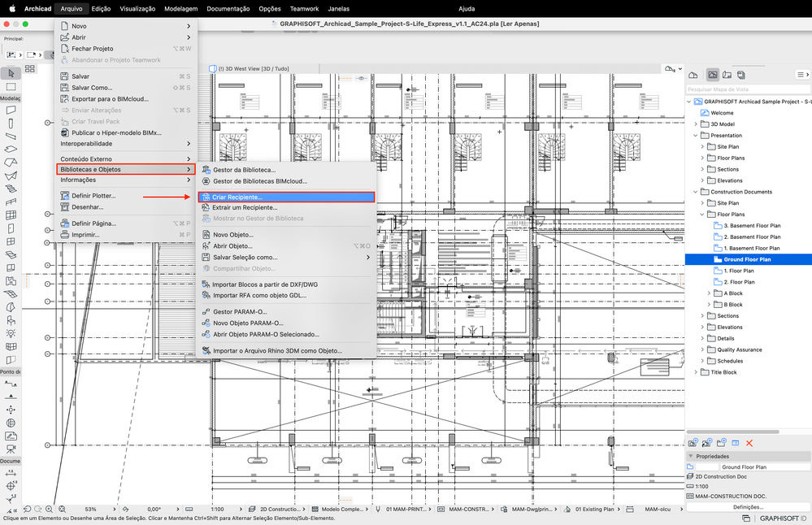Choose Imprimir… in Arquivo menu

coord(126,235)
